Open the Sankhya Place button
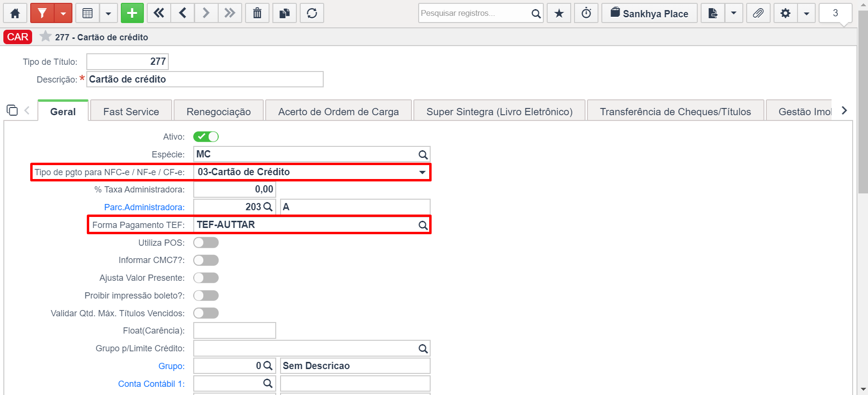The height and width of the screenshot is (395, 868). tap(649, 13)
